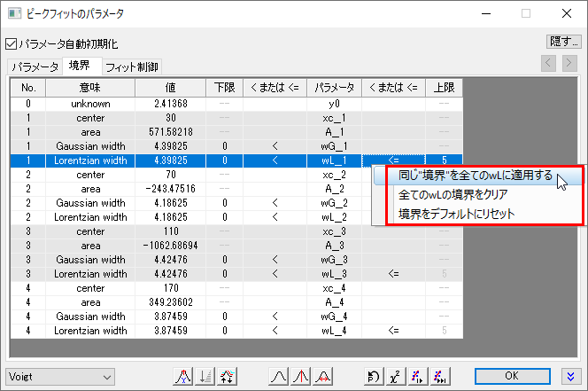This screenshot has width=588, height=391.
Task: Open the Voigt function dropdown
Action: coord(60,377)
